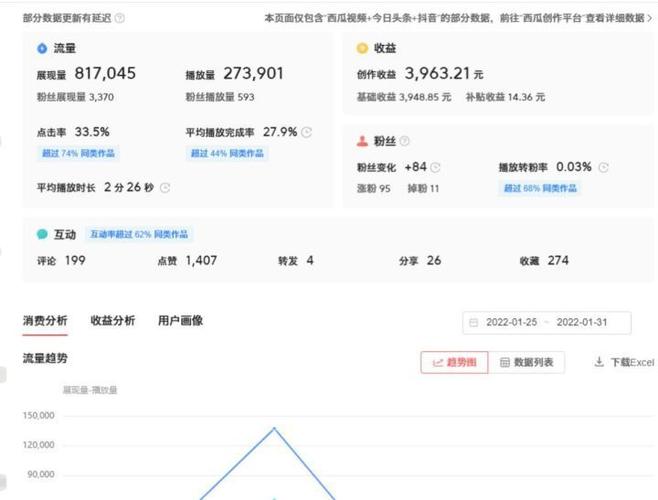Click the calendar icon in date field

[473, 322]
